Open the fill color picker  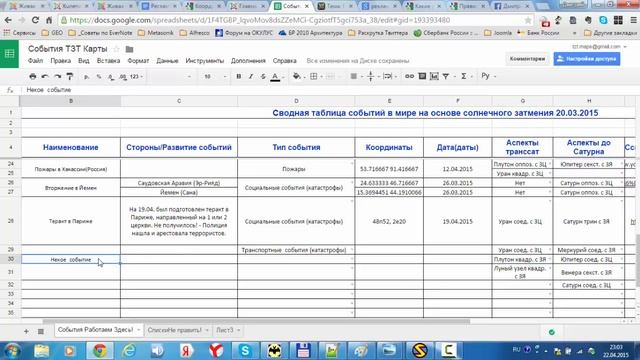tap(298, 76)
